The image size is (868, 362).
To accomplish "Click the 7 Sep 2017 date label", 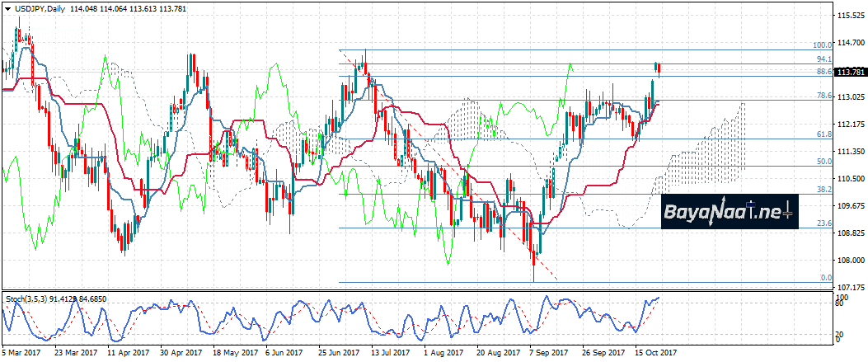I will click(x=548, y=352).
